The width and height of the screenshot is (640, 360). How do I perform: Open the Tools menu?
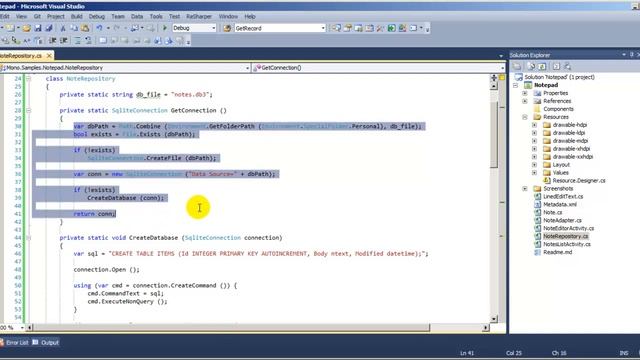(156, 16)
